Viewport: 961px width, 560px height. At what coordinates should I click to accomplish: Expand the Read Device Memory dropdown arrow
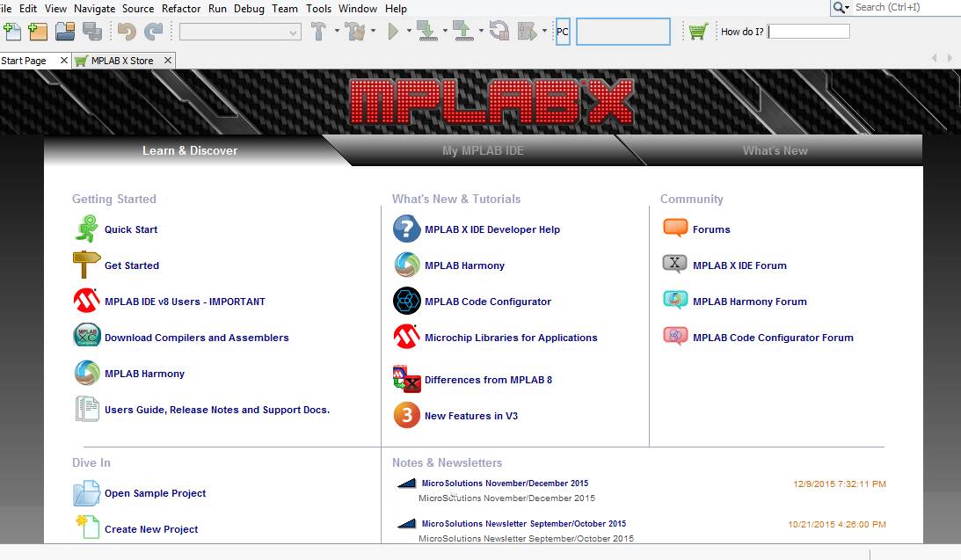pos(480,31)
